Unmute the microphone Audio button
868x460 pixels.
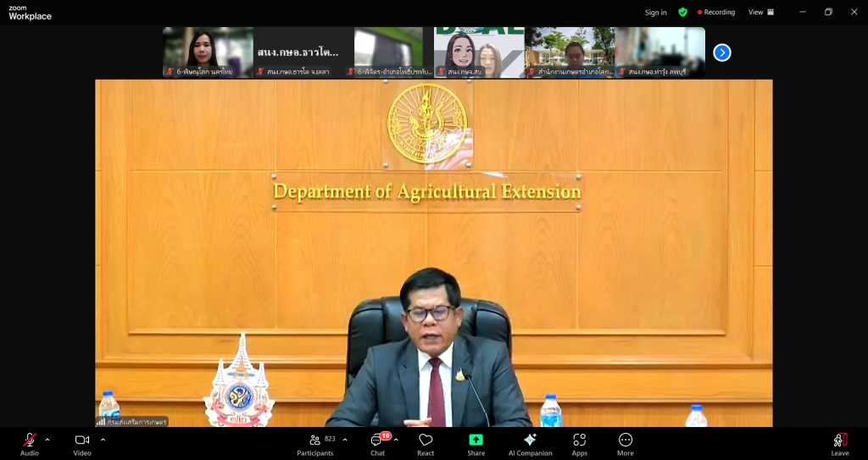click(x=30, y=442)
